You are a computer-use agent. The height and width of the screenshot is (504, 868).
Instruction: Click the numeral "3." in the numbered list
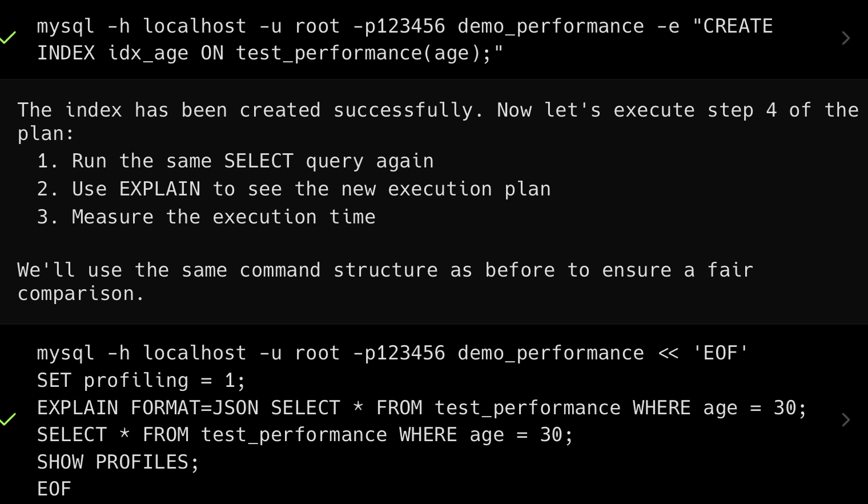click(47, 217)
